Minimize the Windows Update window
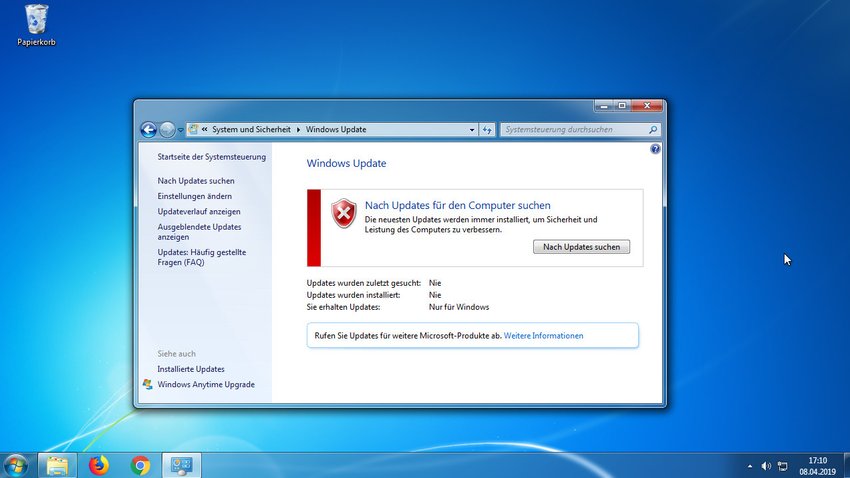The height and width of the screenshot is (478, 850). point(604,106)
